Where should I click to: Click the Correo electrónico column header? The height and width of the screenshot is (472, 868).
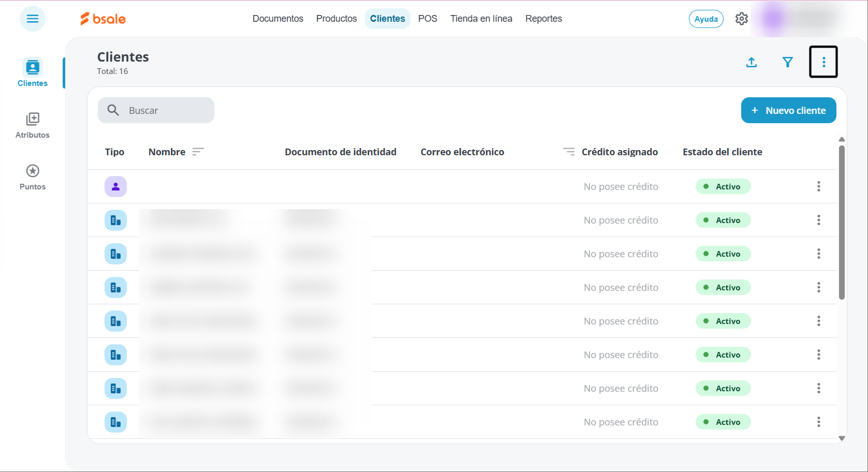(462, 152)
